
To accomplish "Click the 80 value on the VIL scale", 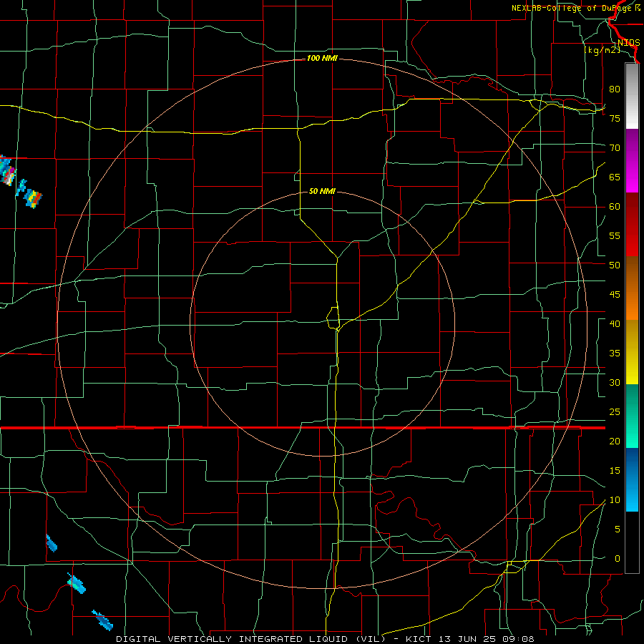I will [615, 89].
